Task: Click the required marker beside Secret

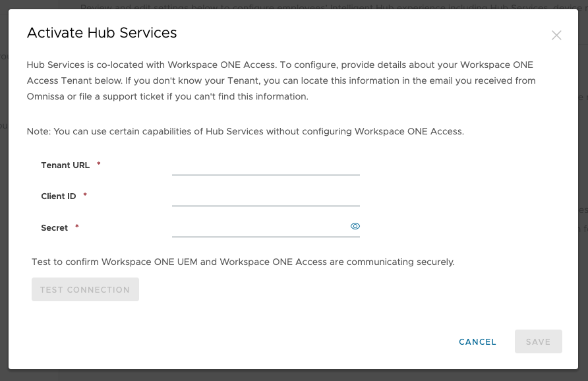Action: (77, 227)
